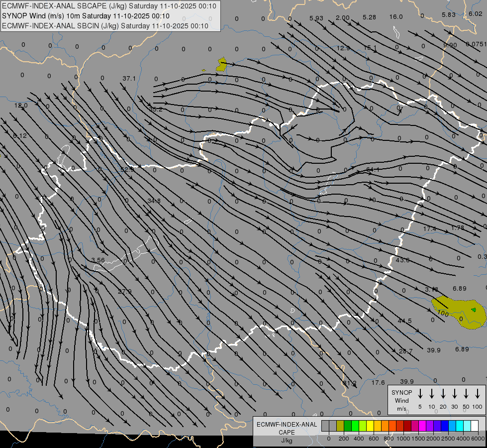487x448 pixels.
Task: Click the value 52.9 on the map
Action: tap(127, 169)
